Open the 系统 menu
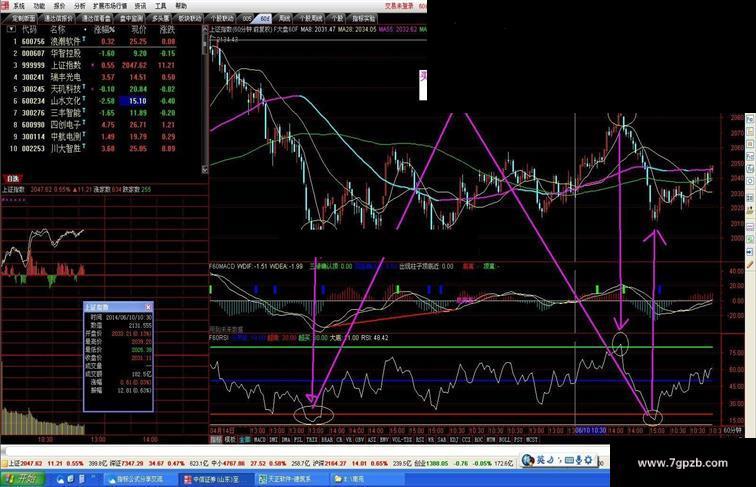This screenshot has width=756, height=487. (19, 6)
